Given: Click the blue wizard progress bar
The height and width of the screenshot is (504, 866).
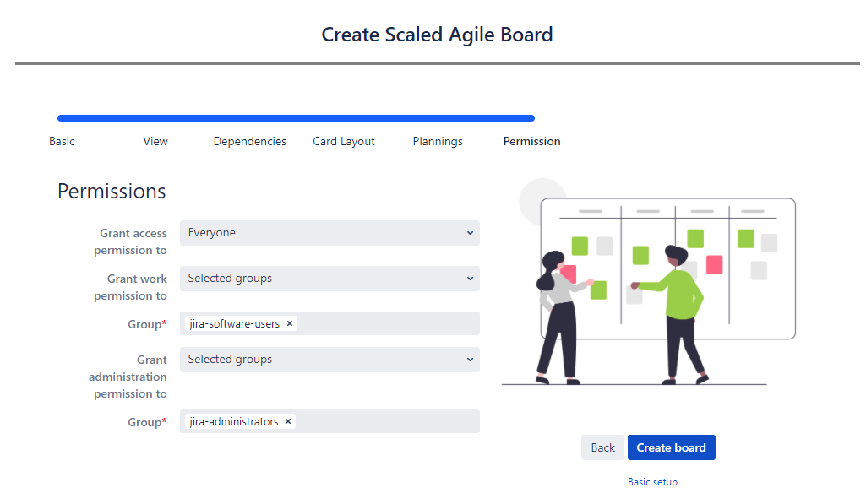Looking at the screenshot, I should 296,118.
